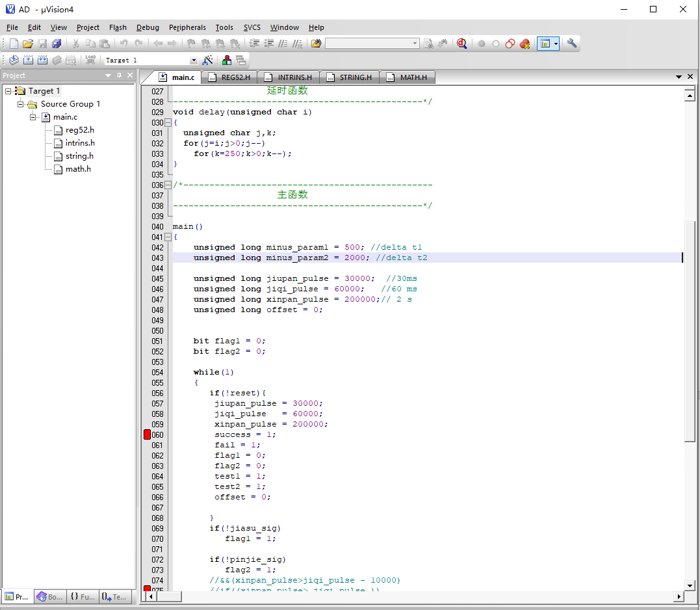Collapse the Target 1 tree node
Viewport: 700px width, 610px height.
[8, 91]
